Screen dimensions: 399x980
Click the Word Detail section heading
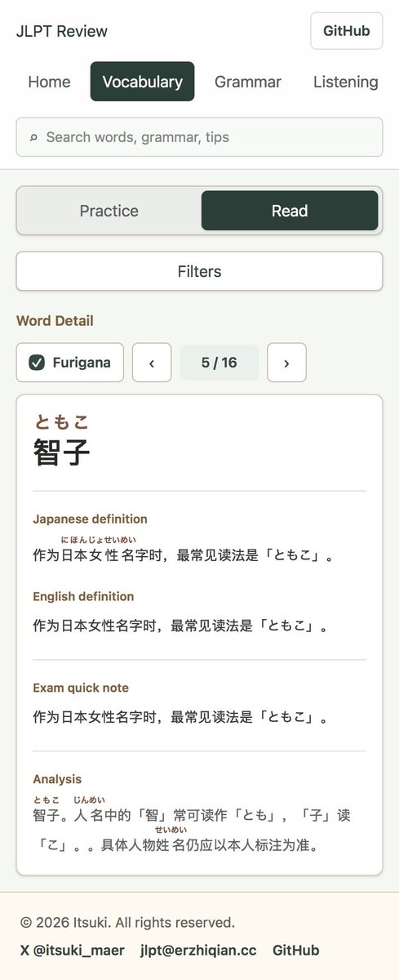pos(55,321)
